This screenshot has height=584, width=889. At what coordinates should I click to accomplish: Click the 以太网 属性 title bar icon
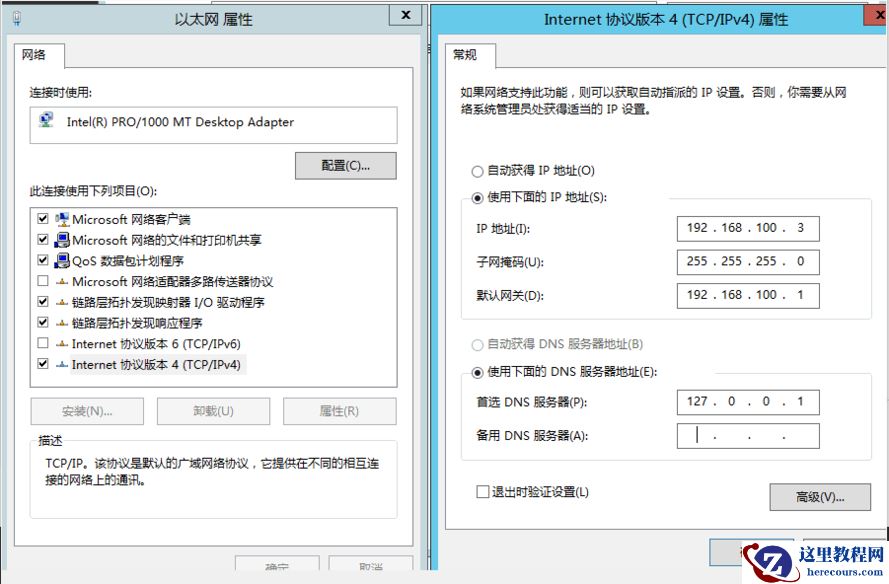tap(17, 19)
